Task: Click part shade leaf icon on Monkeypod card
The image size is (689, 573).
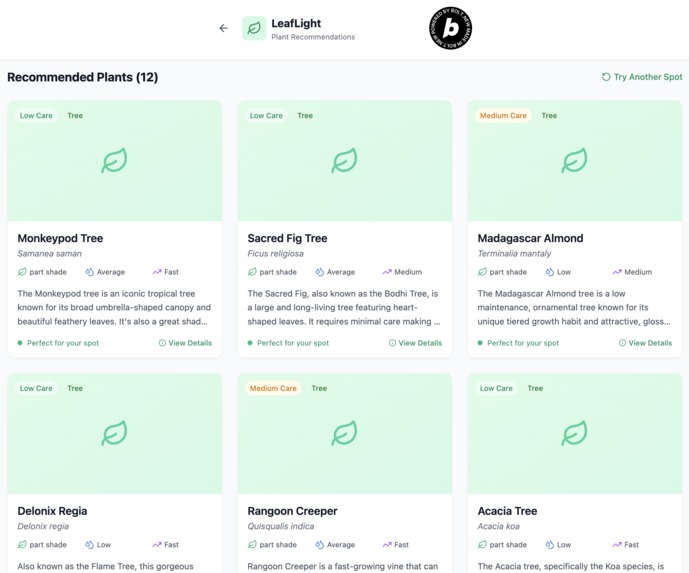Action: click(x=22, y=272)
